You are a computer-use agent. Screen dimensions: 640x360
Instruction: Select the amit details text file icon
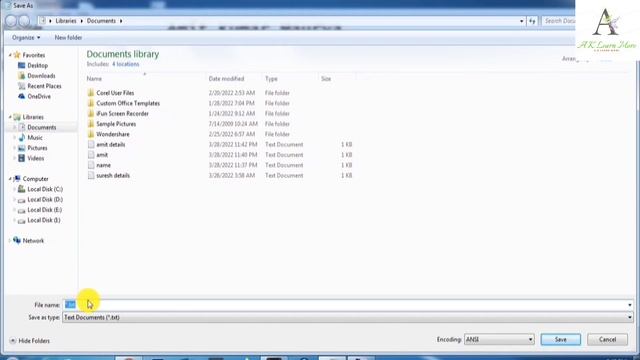(x=91, y=144)
